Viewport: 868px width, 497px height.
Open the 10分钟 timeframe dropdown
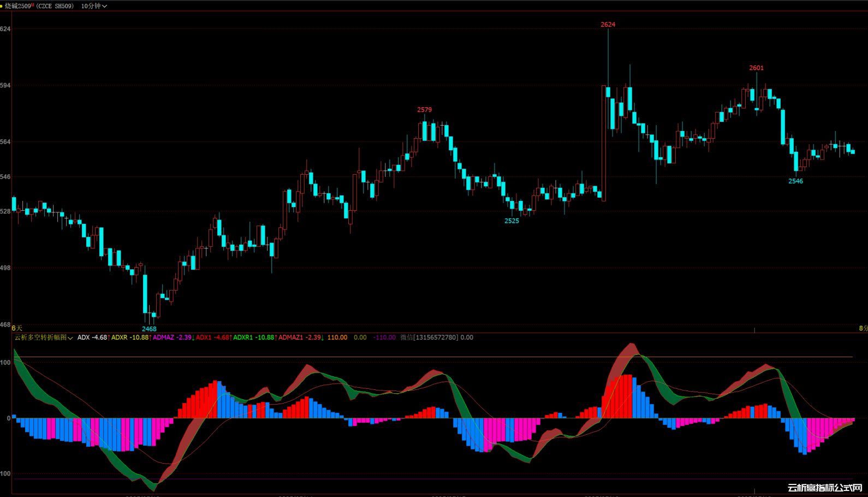tap(94, 6)
